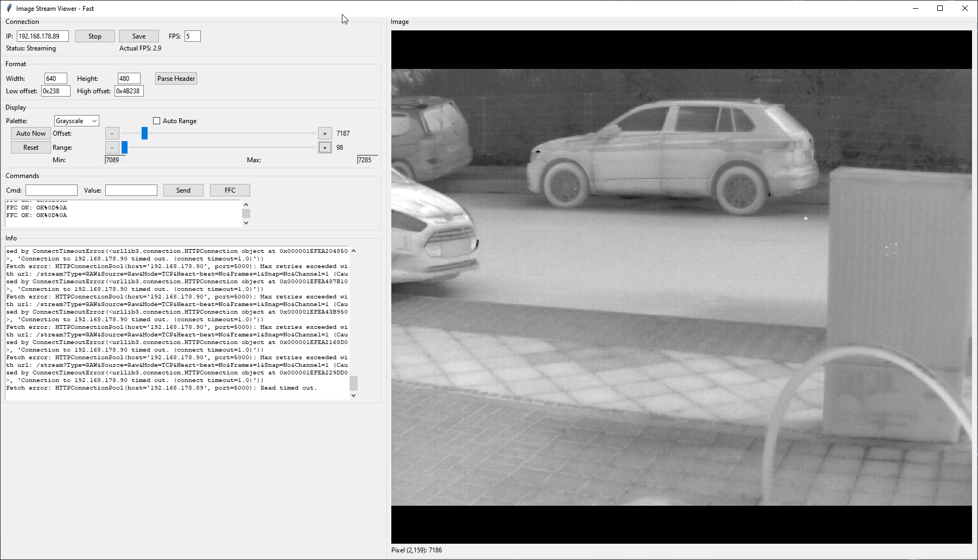Reset the display settings
Image resolution: width=978 pixels, height=560 pixels.
pyautogui.click(x=31, y=148)
